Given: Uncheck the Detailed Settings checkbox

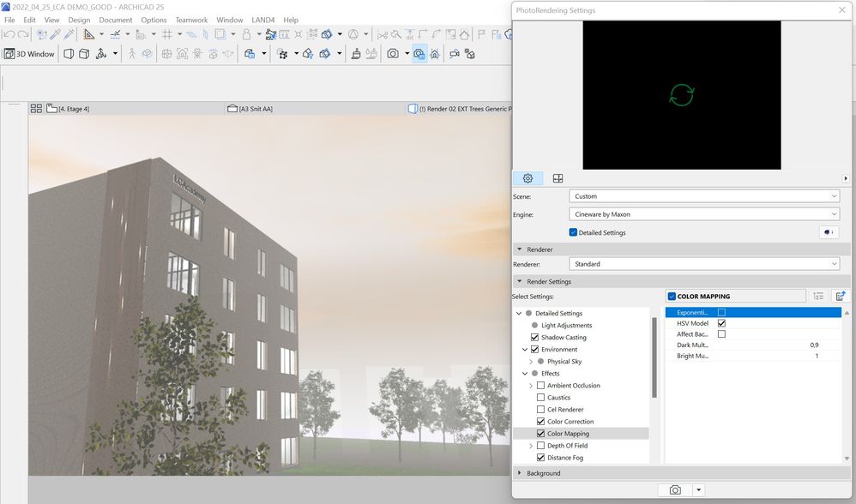Looking at the screenshot, I should pyautogui.click(x=573, y=232).
